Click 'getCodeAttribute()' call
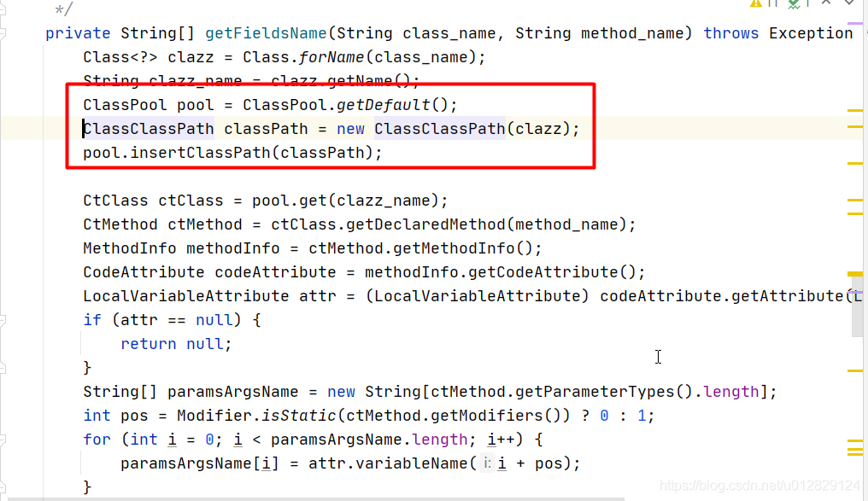 tap(552, 272)
